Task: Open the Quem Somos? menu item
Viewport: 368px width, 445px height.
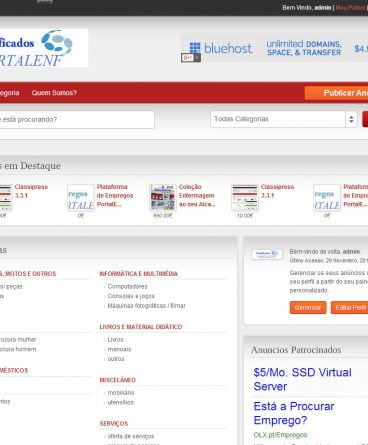Action: 54,93
